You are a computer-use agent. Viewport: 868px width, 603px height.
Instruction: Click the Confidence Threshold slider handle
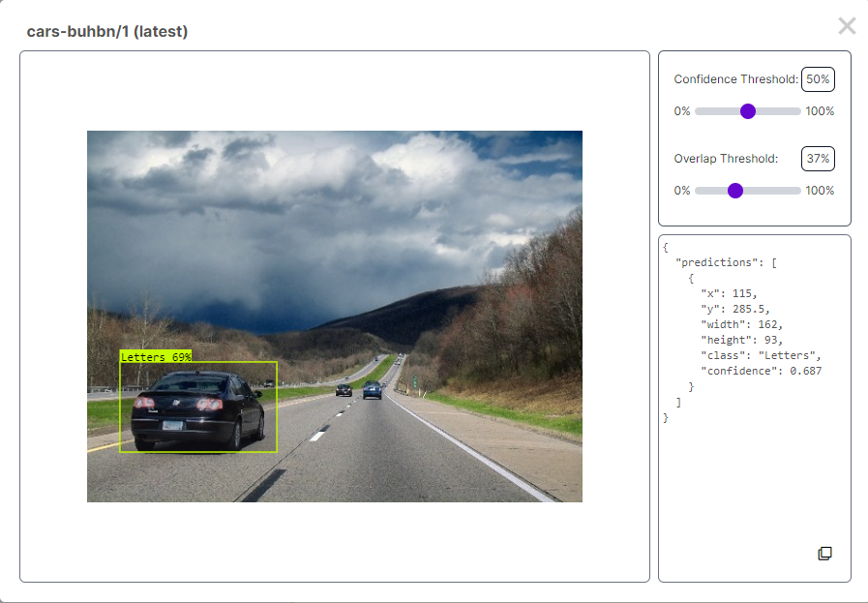[x=747, y=111]
